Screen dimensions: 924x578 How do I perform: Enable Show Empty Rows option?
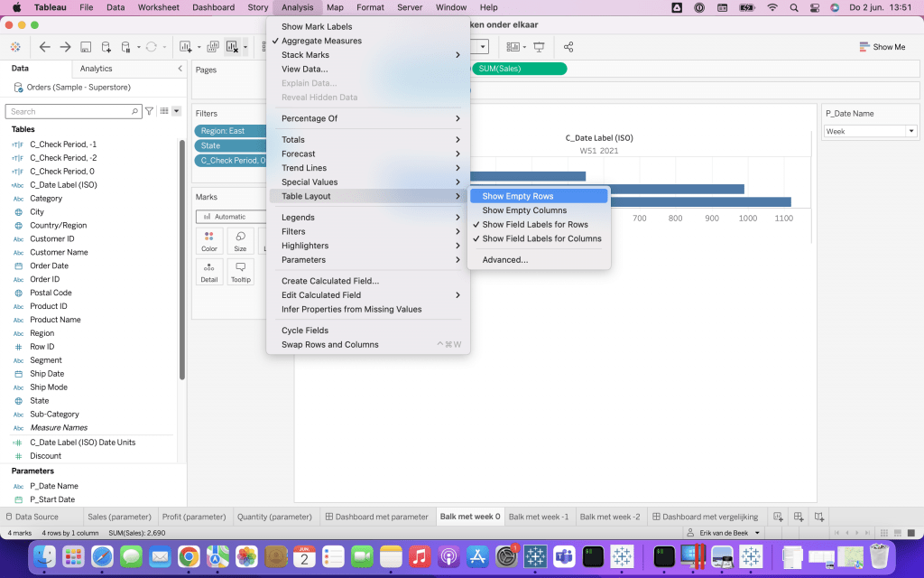[518, 196]
